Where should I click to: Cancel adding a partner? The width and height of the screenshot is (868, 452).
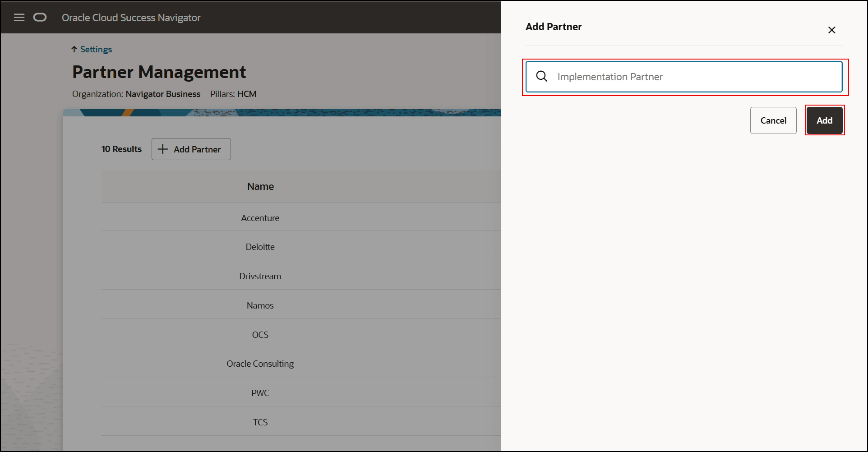(x=773, y=120)
